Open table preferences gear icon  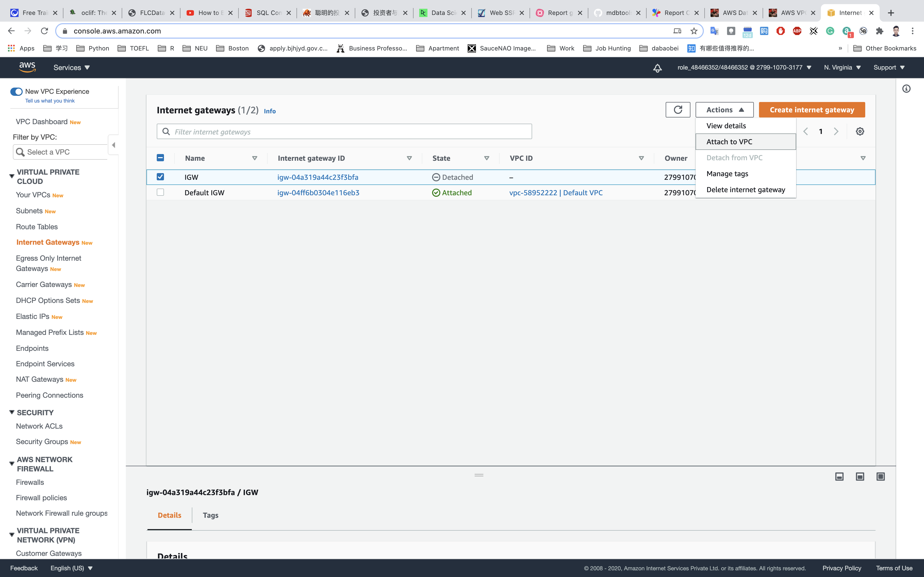(860, 131)
